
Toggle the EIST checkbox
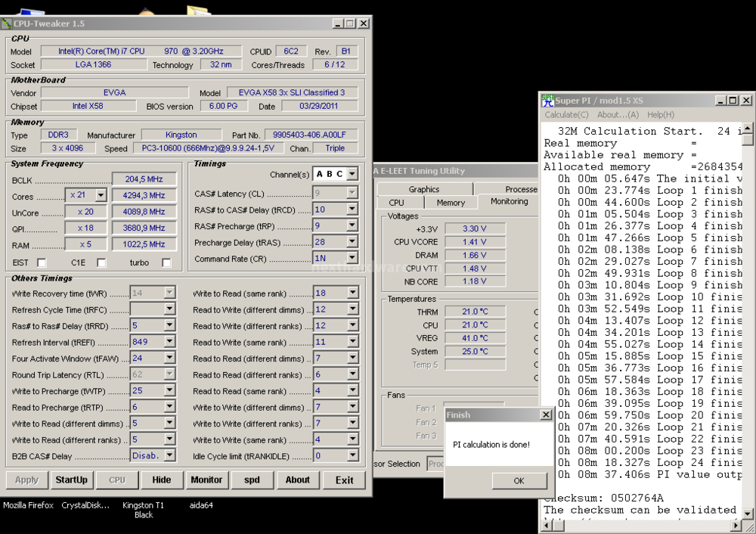42,262
